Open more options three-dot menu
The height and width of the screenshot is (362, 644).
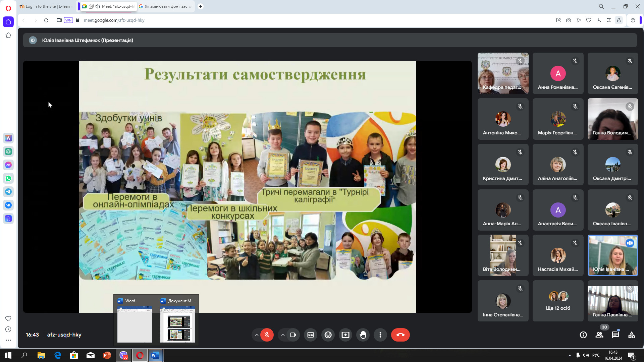pyautogui.click(x=380, y=335)
